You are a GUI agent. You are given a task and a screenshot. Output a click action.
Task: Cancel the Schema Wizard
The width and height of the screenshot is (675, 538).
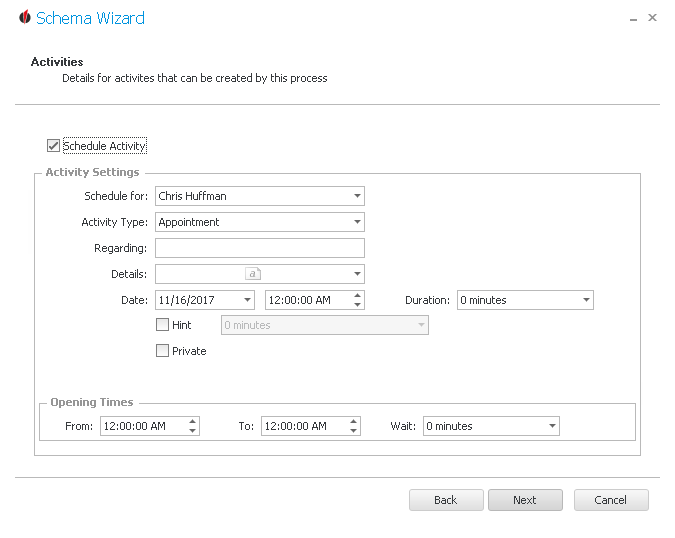pos(611,500)
